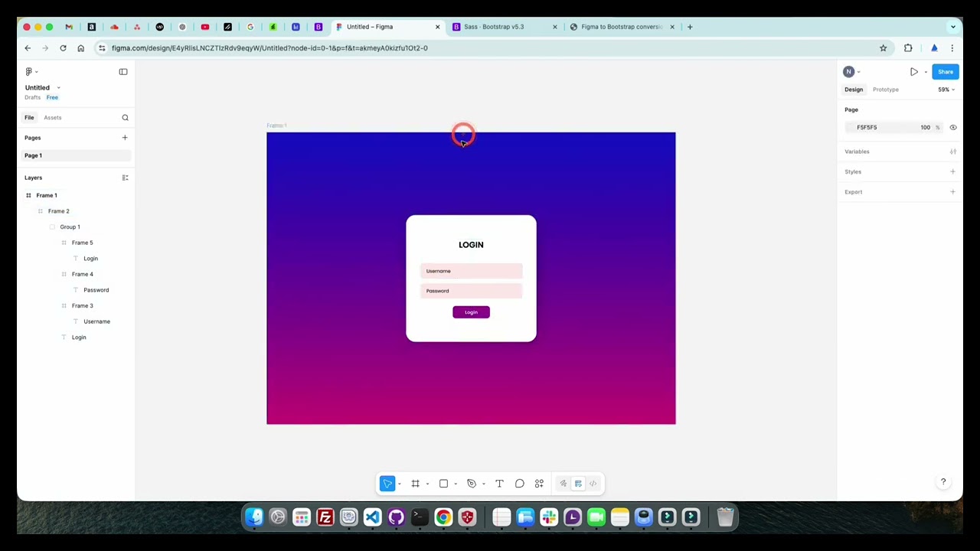Open a new browser tab
This screenshot has height=551, width=980.
point(690,27)
